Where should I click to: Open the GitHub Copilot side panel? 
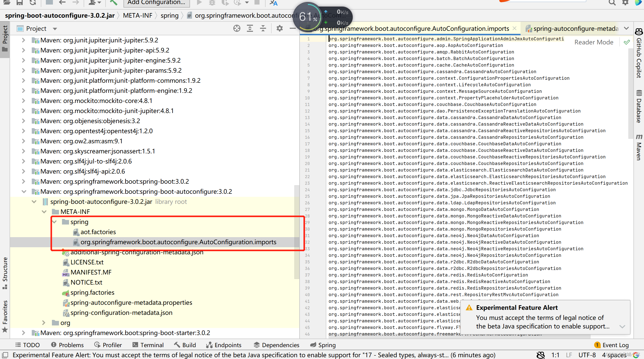[639, 53]
